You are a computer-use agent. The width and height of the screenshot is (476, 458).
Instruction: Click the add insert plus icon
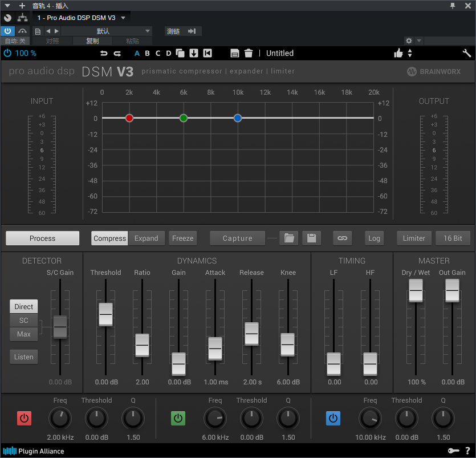[x=22, y=6]
